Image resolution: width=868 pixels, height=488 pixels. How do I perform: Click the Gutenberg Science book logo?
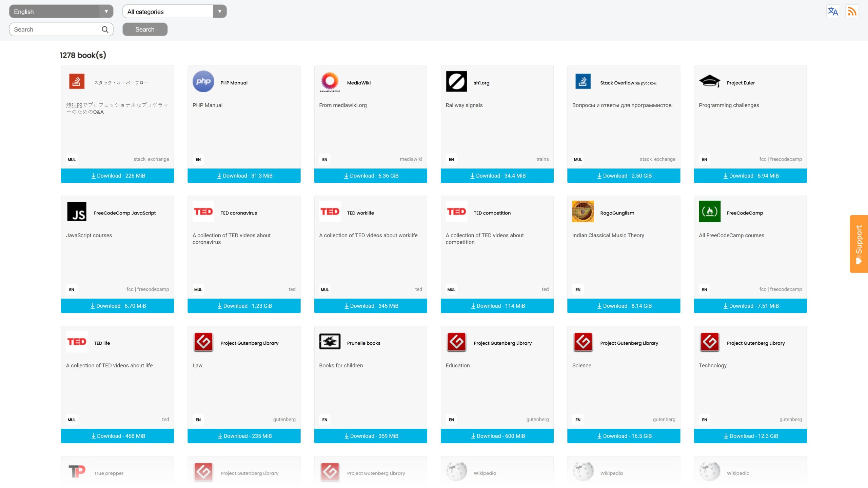coord(583,342)
